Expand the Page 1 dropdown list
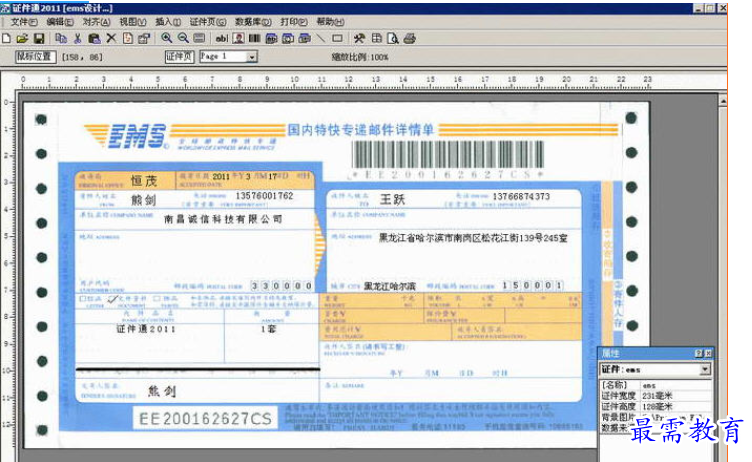The height and width of the screenshot is (462, 752). [x=252, y=57]
